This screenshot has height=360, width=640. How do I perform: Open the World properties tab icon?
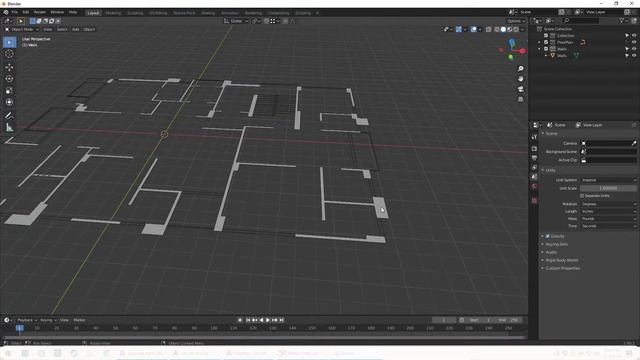[x=534, y=186]
